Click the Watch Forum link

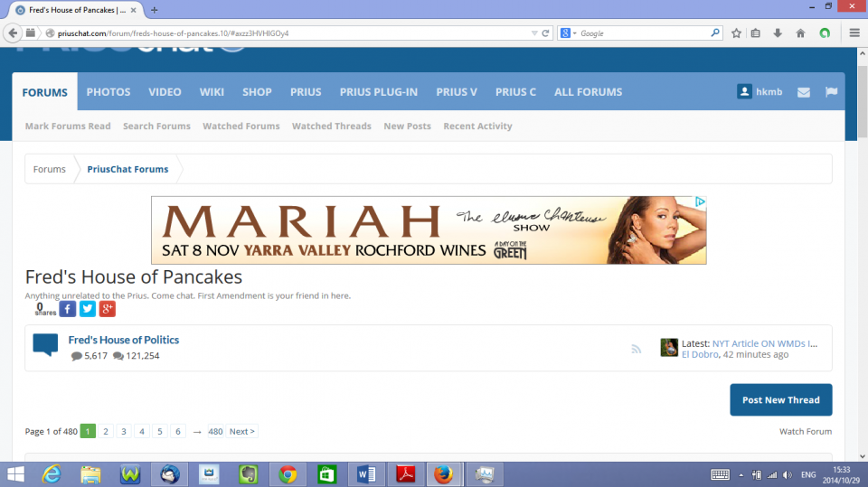[x=805, y=432]
